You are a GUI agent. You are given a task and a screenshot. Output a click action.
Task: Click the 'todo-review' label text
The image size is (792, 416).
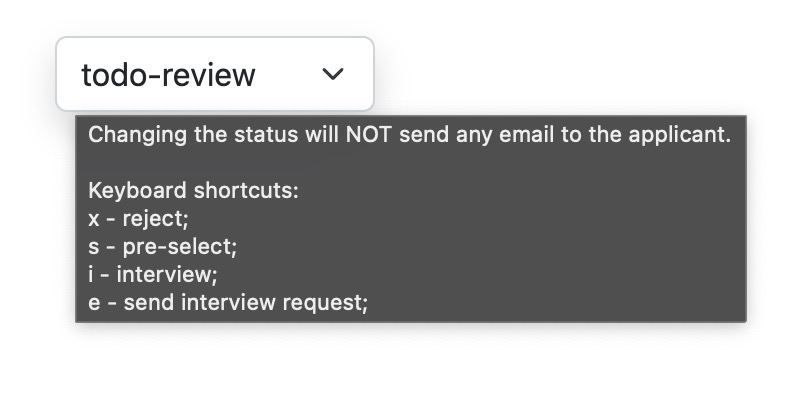coord(168,75)
